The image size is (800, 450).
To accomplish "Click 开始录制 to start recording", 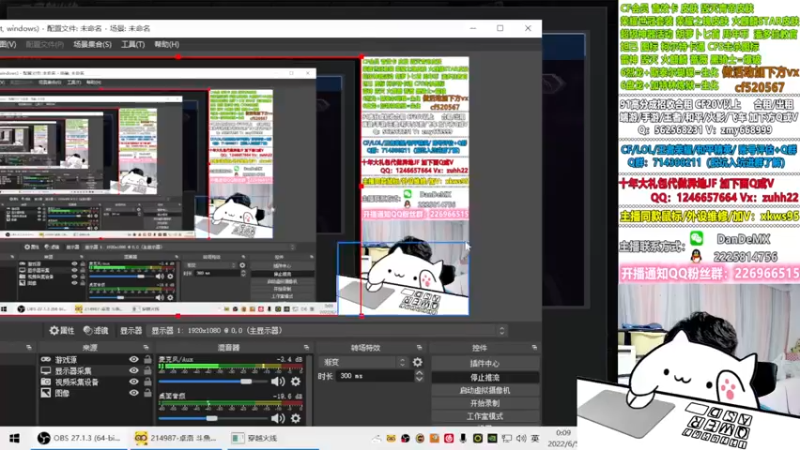I will (485, 403).
